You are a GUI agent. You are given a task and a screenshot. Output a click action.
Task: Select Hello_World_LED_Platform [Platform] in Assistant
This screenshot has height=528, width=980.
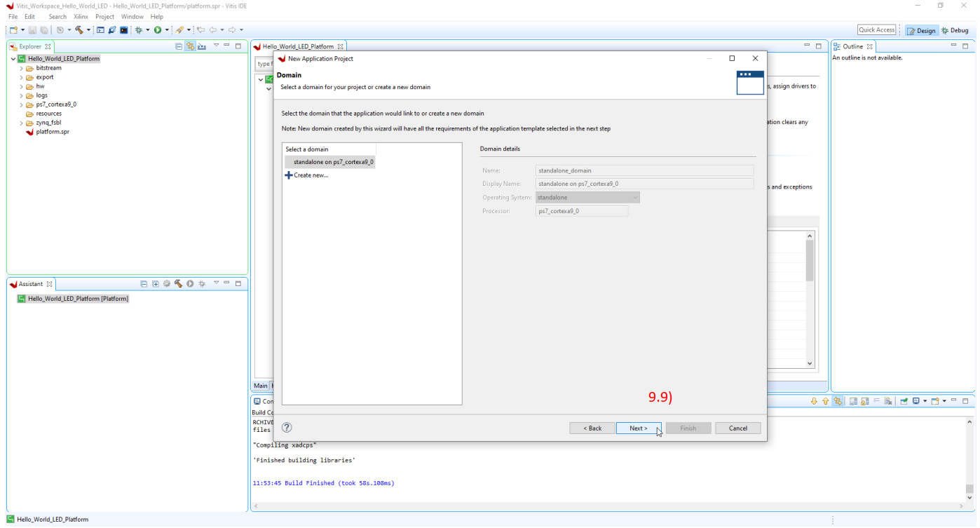[x=73, y=299]
